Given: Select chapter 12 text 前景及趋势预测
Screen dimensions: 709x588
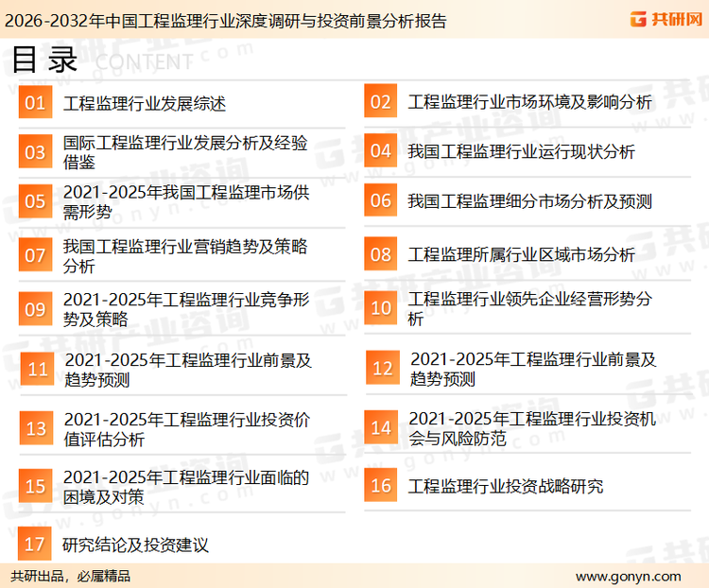Looking at the screenshot, I should pos(533,369).
